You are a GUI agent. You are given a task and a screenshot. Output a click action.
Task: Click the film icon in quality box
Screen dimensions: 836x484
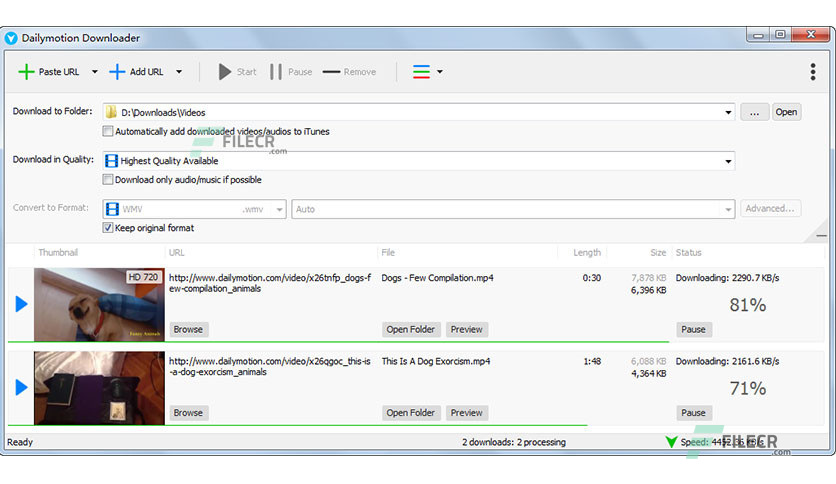coord(111,160)
